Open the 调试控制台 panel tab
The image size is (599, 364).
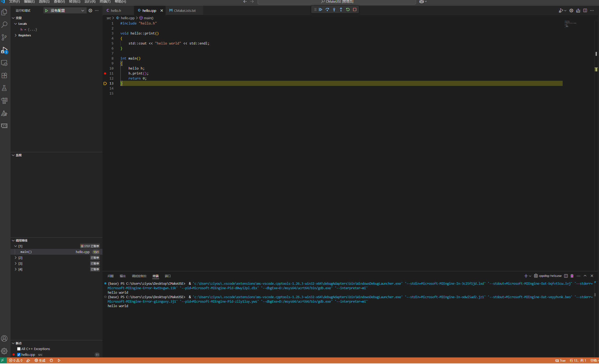pyautogui.click(x=139, y=276)
